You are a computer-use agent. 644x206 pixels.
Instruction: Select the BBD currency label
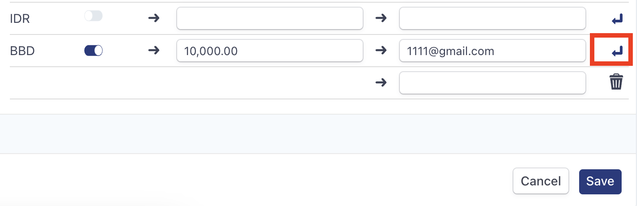22,51
